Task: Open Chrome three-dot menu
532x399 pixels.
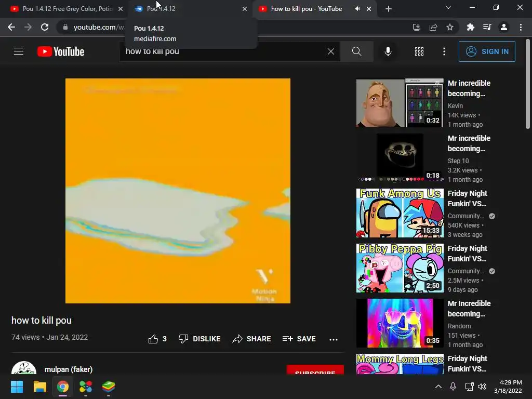Action: click(521, 27)
